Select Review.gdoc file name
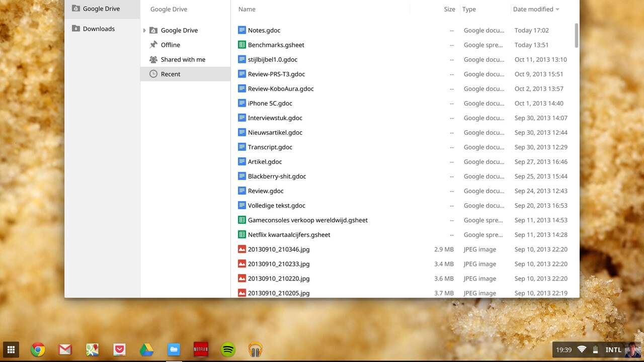This screenshot has height=362, width=644. pos(266,191)
